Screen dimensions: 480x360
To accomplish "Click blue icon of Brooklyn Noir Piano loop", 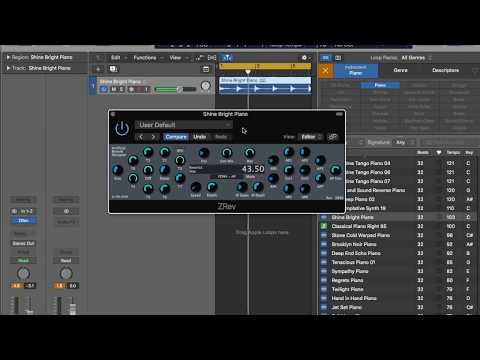I will (324, 244).
